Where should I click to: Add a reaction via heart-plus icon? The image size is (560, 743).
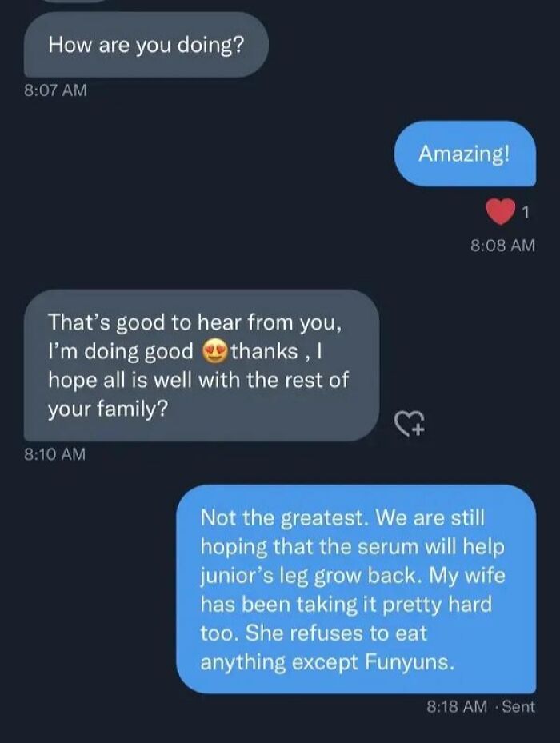coord(410,422)
